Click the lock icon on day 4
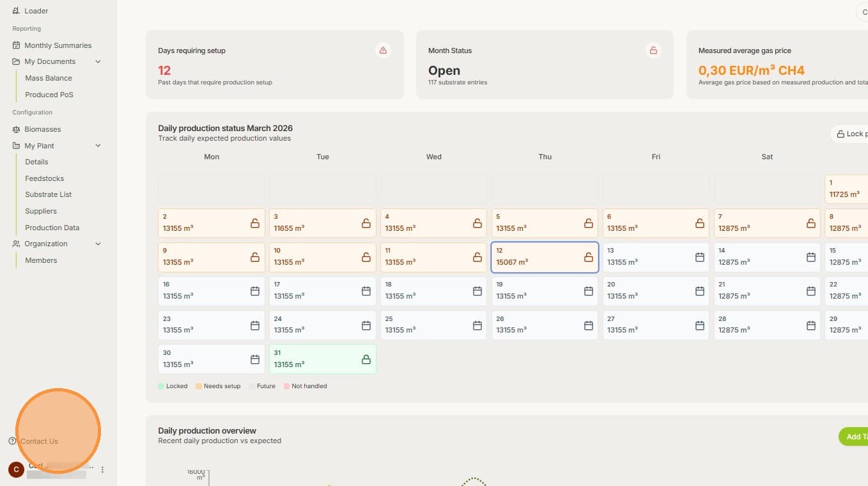Viewport: 868px width, 486px height. [x=477, y=223]
